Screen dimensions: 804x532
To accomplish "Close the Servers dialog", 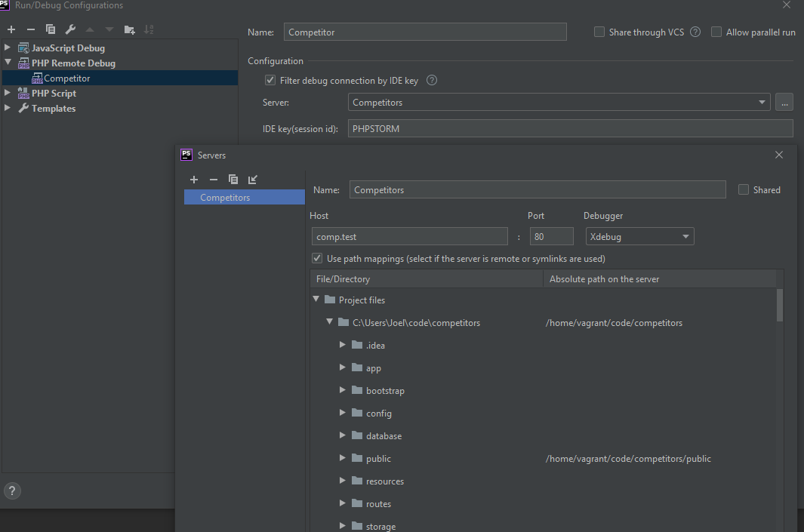I will click(x=779, y=155).
